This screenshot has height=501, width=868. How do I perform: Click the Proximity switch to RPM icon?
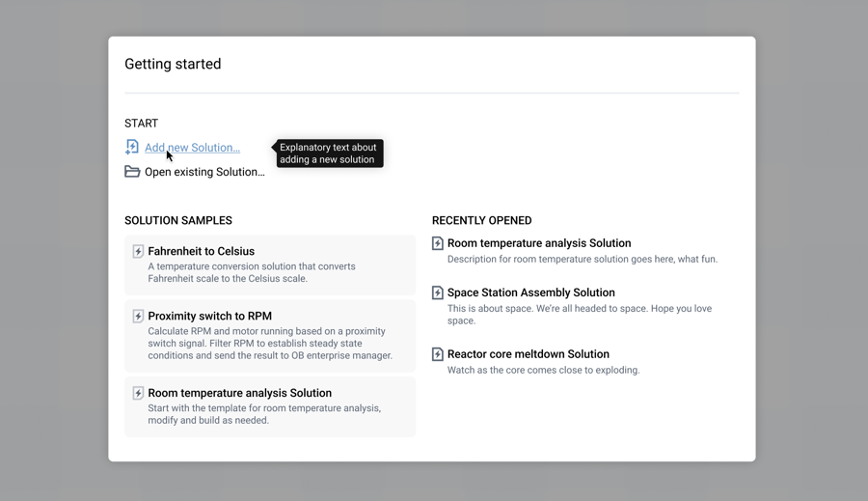(138, 317)
